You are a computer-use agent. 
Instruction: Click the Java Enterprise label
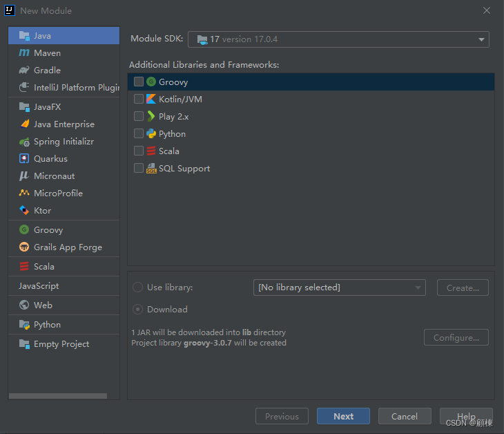[x=64, y=124]
